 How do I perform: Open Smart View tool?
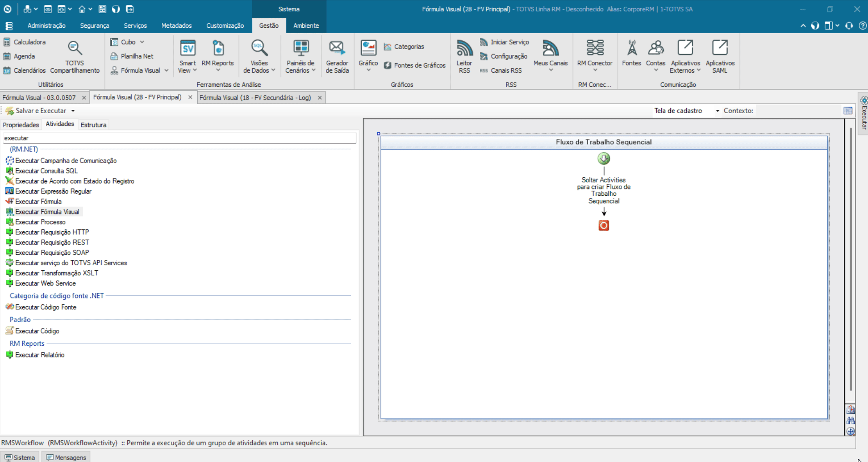pyautogui.click(x=187, y=57)
